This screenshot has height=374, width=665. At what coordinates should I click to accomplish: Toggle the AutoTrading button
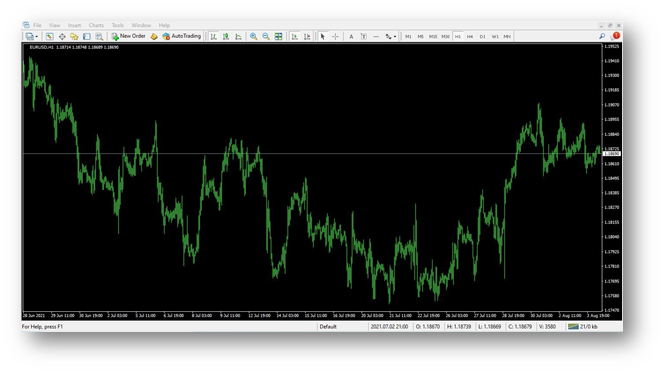[182, 36]
